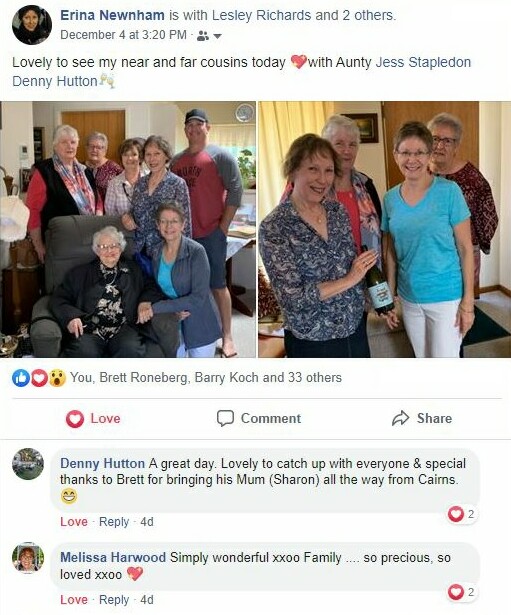Click the red heart reaction icon
Screen dimensions: 511x615
pyautogui.click(x=39, y=378)
